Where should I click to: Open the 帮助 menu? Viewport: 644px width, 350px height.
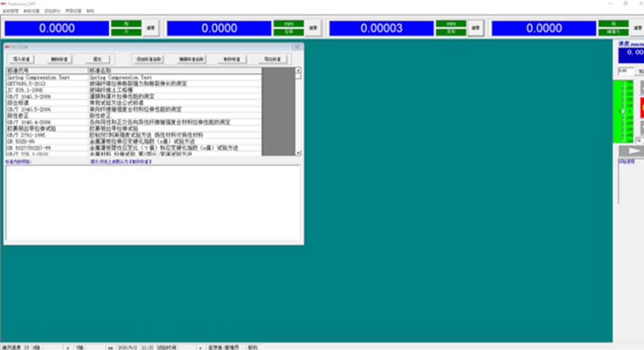tap(90, 11)
